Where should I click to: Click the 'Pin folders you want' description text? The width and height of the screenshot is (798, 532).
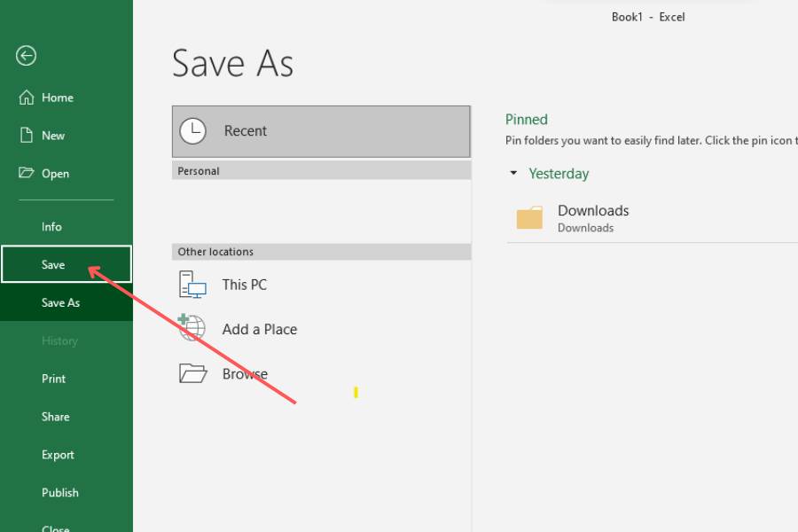652,140
